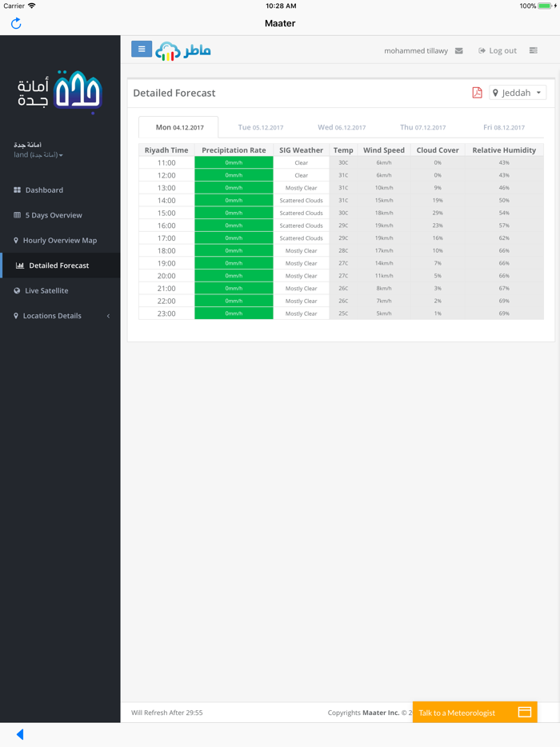Go to Hourly Overview Map
The width and height of the screenshot is (560, 747).
[x=59, y=240]
